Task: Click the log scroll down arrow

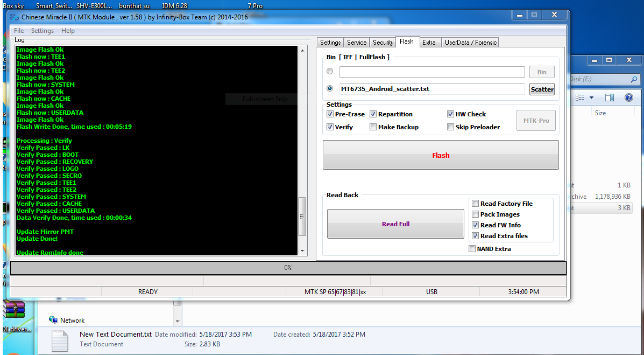Action: coord(302,250)
